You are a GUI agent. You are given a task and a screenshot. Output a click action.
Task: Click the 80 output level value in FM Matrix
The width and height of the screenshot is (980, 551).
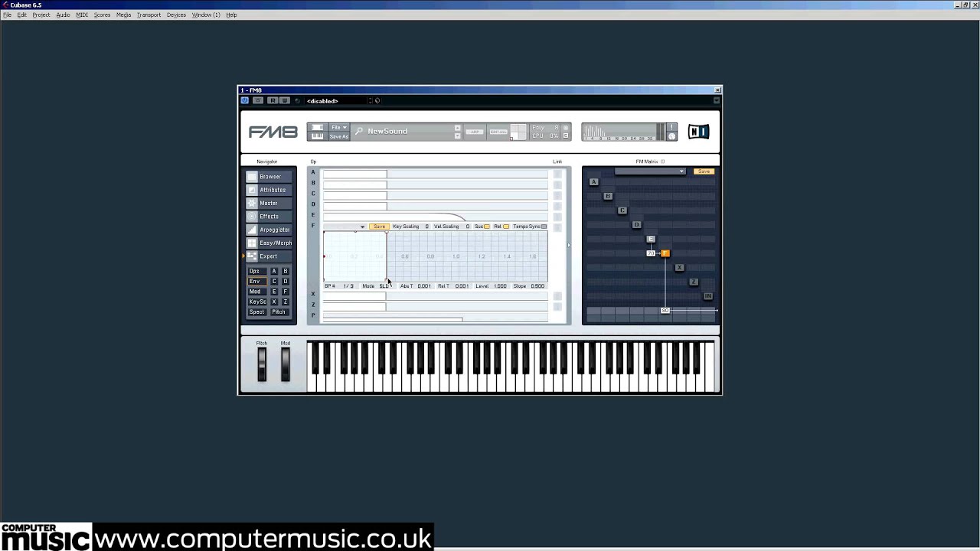click(x=665, y=311)
